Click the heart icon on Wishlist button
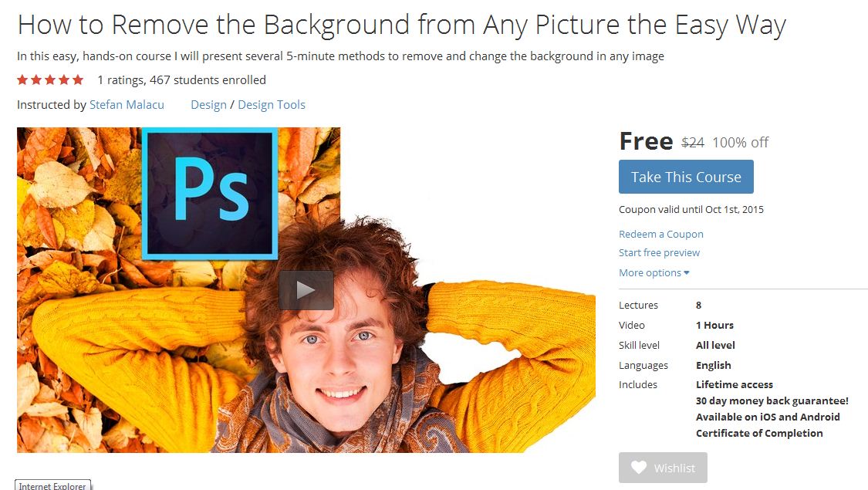Image resolution: width=868 pixels, height=490 pixels. 639,468
